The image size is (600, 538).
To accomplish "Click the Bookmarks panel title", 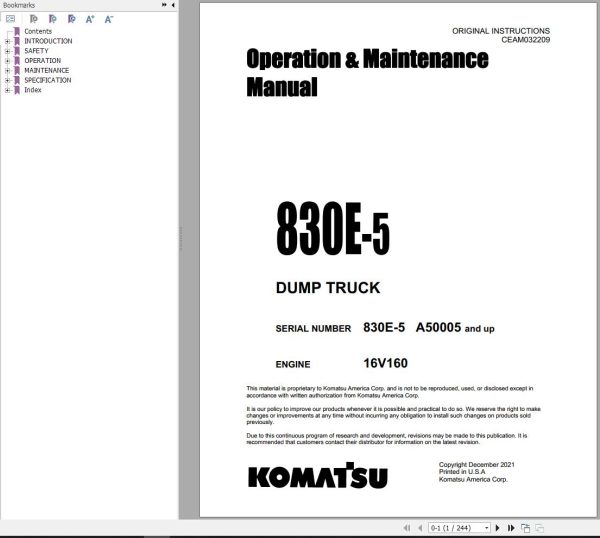I will click(19, 5).
